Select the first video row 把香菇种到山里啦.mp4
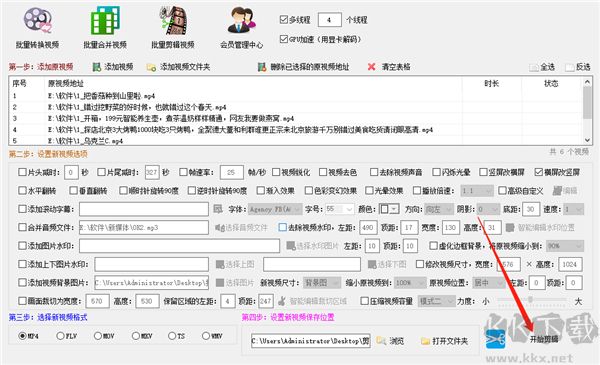This screenshot has height=365, width=600. [x=234, y=96]
